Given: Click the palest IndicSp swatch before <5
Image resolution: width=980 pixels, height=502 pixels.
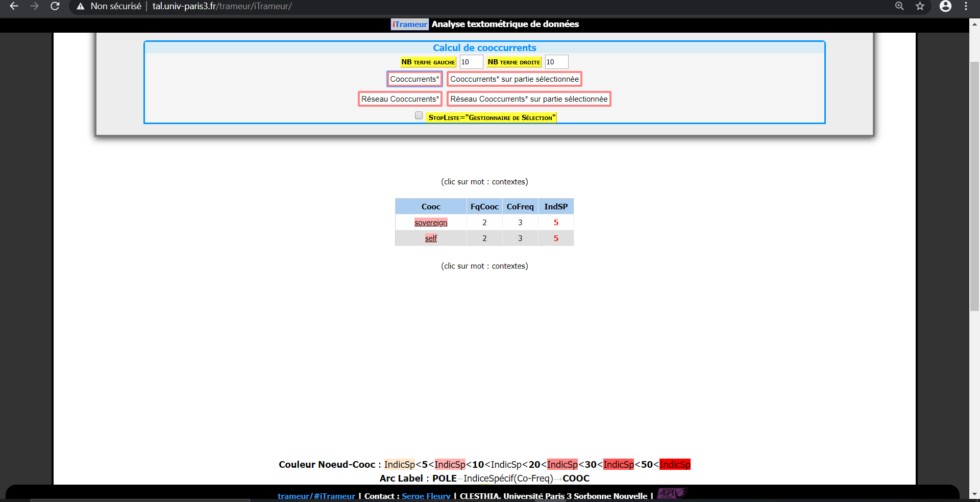Looking at the screenshot, I should (x=400, y=465).
